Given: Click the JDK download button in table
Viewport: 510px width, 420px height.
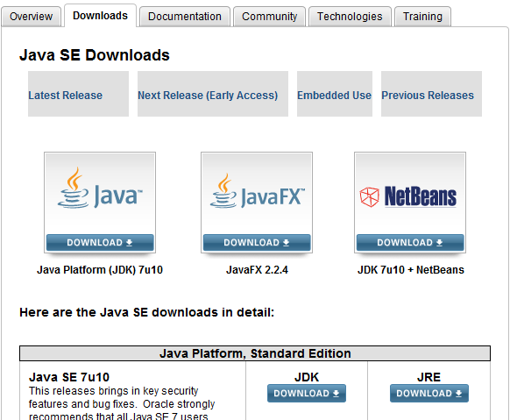Looking at the screenshot, I should point(307,394).
